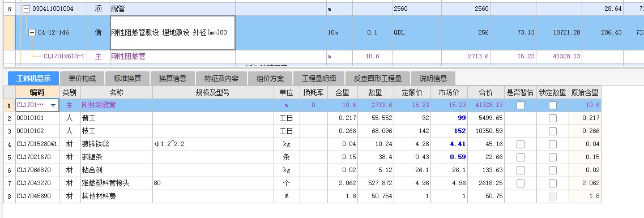Click the 配管 item name cell

coord(173,9)
